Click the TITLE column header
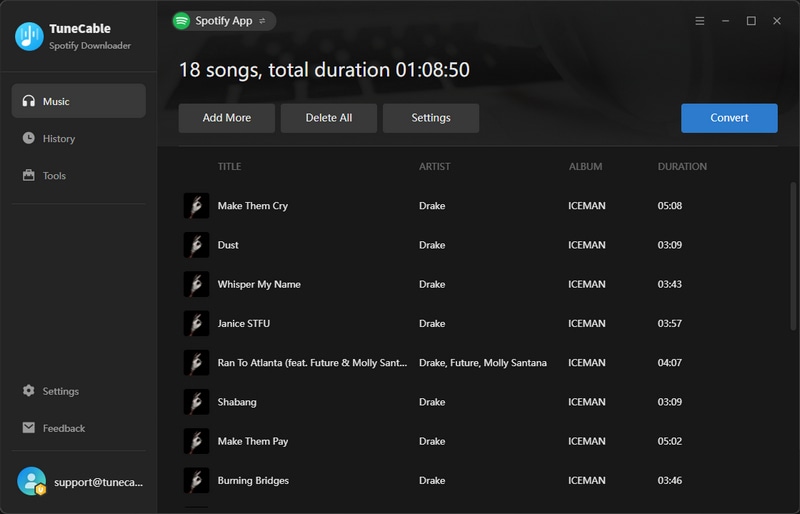 pos(230,166)
